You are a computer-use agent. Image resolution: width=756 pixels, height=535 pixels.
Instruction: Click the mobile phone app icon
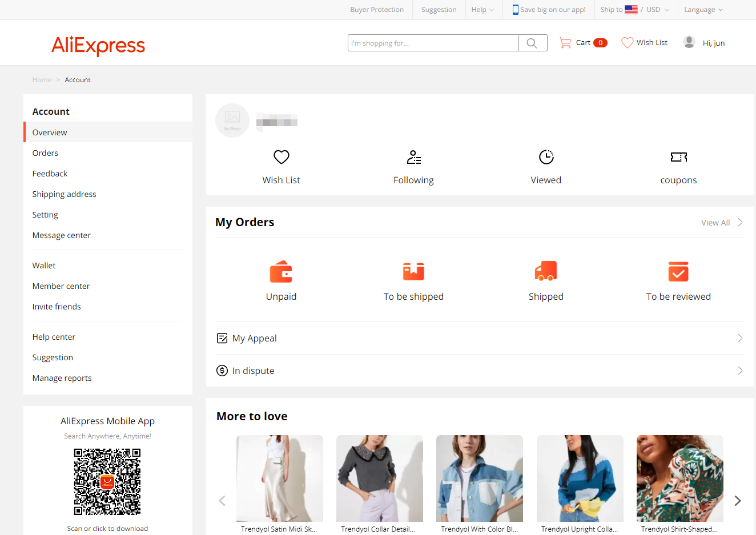coord(516,10)
